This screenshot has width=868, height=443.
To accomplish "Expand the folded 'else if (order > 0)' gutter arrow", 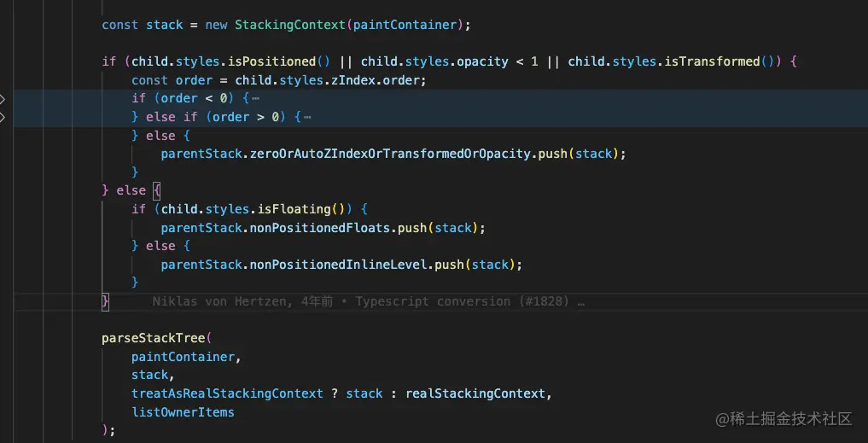I will click(x=3, y=117).
